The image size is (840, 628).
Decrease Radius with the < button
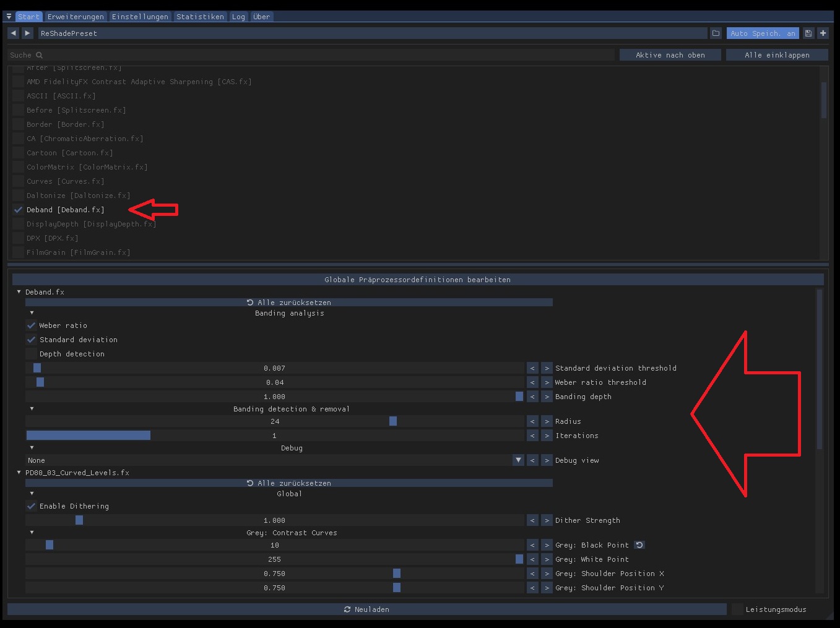click(532, 421)
